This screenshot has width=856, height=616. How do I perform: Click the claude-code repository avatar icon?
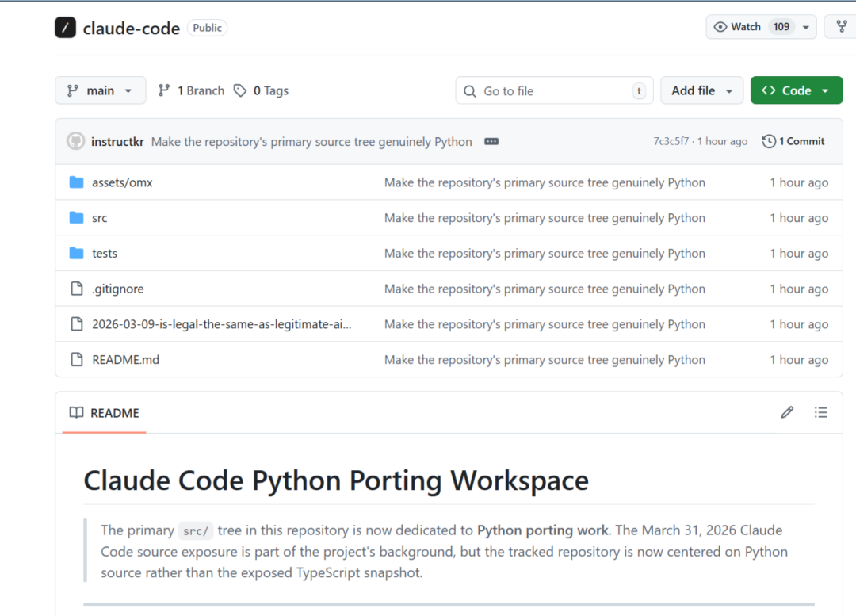(65, 27)
